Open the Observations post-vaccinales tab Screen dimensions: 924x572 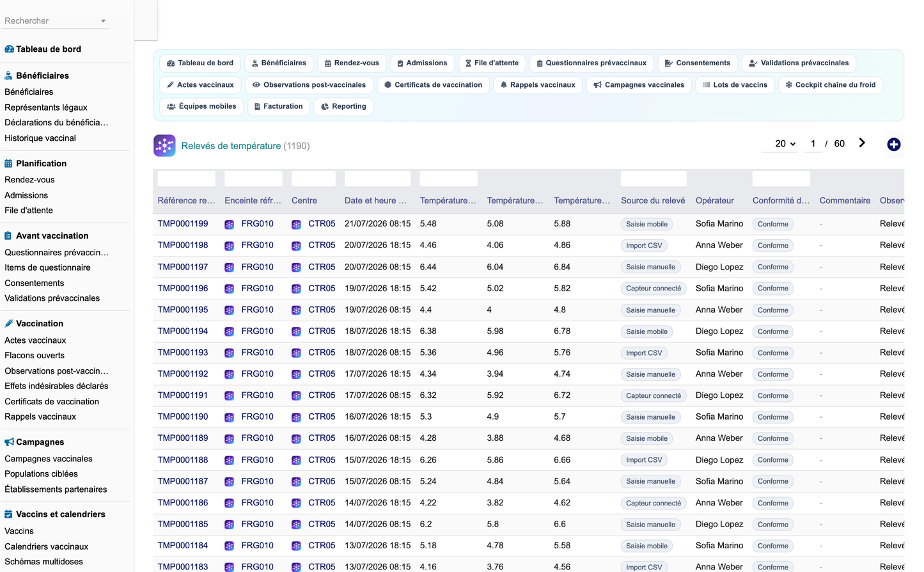coord(309,85)
